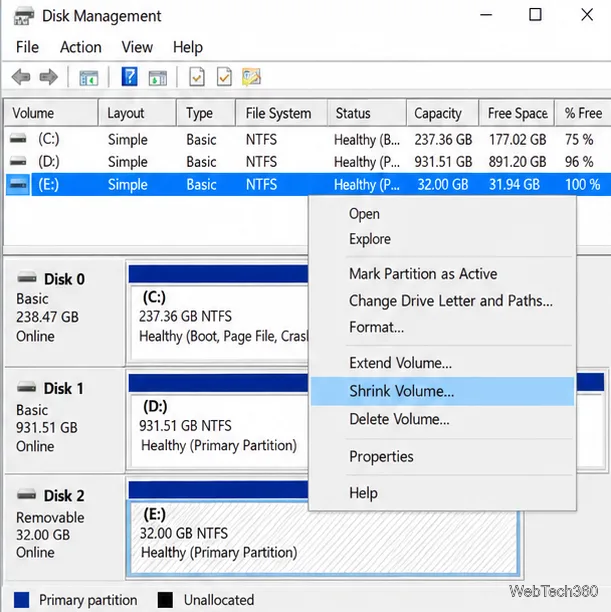Minimize the Disk Management window
Screen dimensions: 611x612
click(x=486, y=15)
